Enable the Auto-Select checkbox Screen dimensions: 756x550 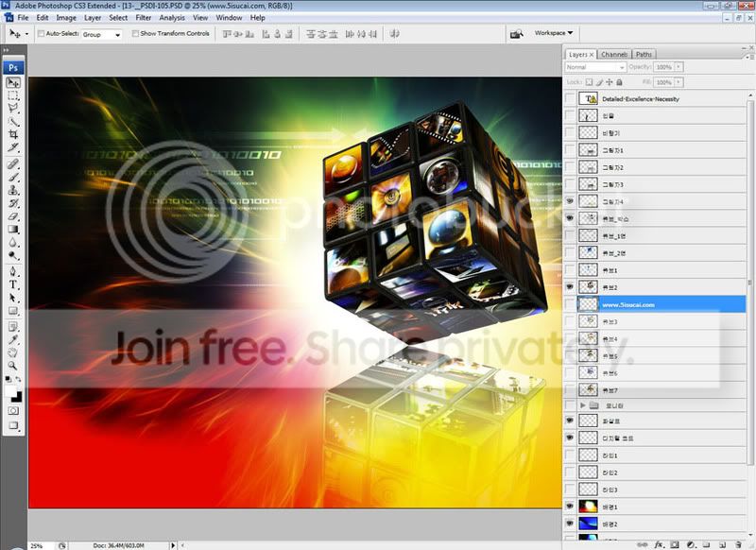[41, 33]
